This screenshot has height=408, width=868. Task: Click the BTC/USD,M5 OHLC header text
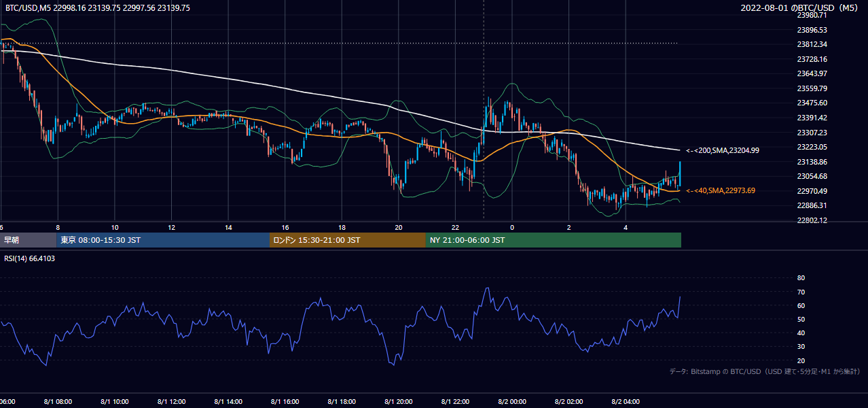(98, 8)
